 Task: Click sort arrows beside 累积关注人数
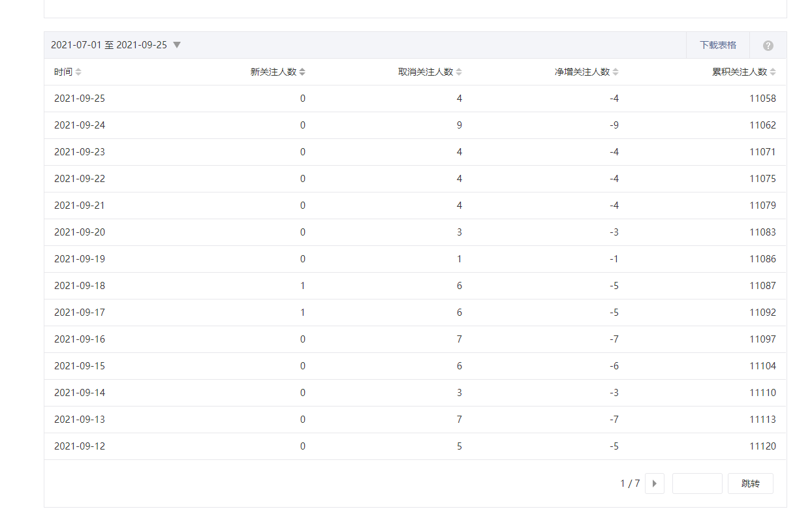[x=773, y=72]
